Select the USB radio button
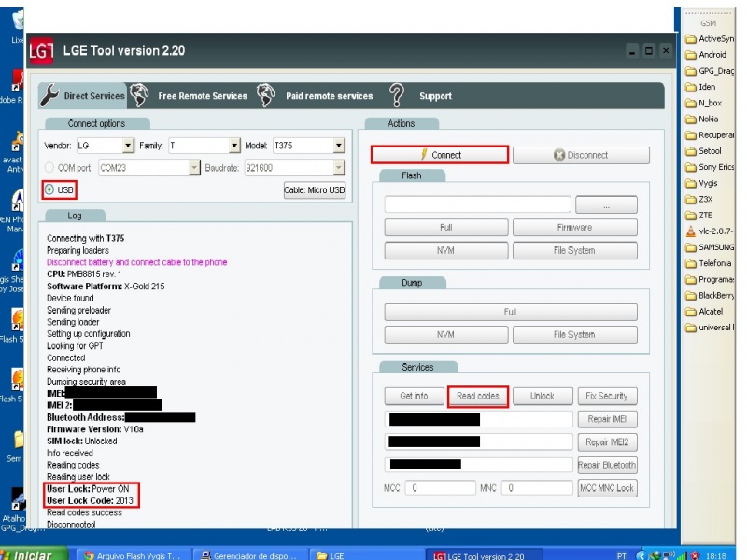Screen dimensions: 747x560 coord(49,190)
